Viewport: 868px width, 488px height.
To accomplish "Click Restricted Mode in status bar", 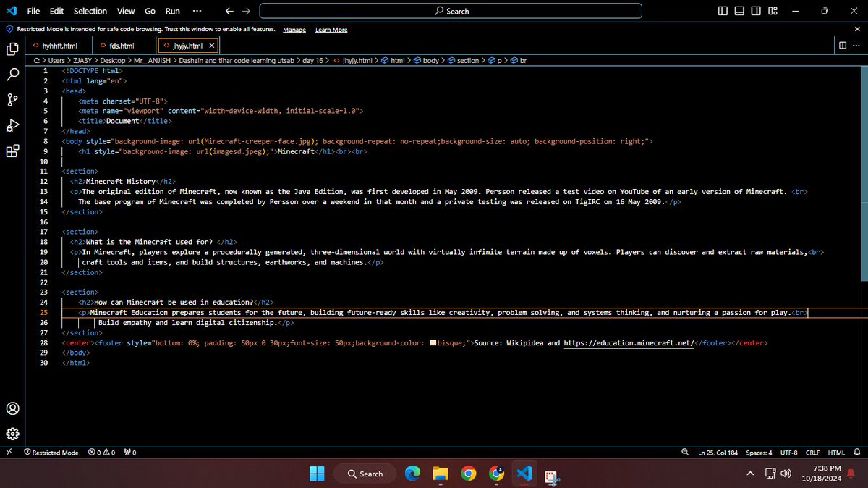I will (51, 453).
